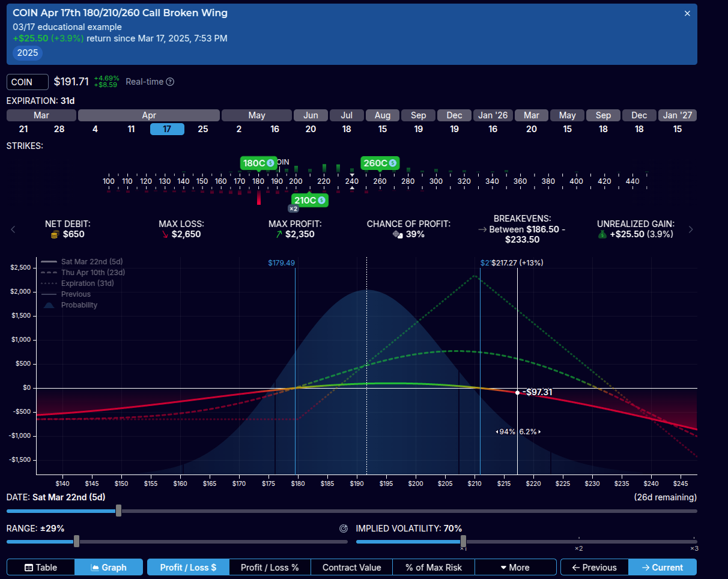Select the 260C strike marker

380,163
